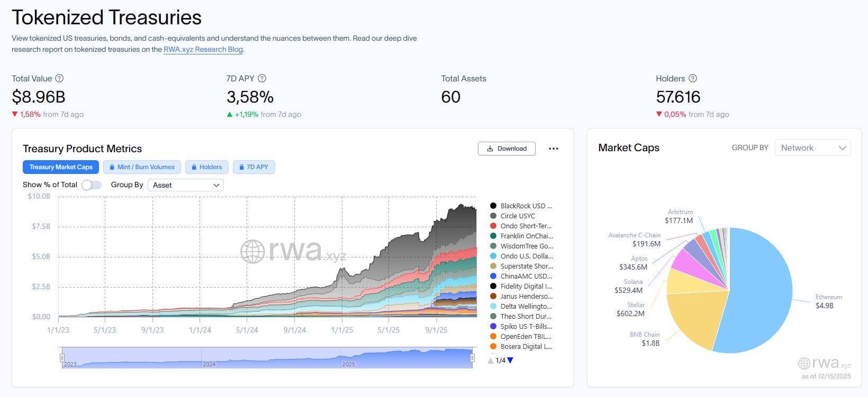868x397 pixels.
Task: Click the Ondo Short-Term red legend swatch
Action: pyautogui.click(x=493, y=226)
